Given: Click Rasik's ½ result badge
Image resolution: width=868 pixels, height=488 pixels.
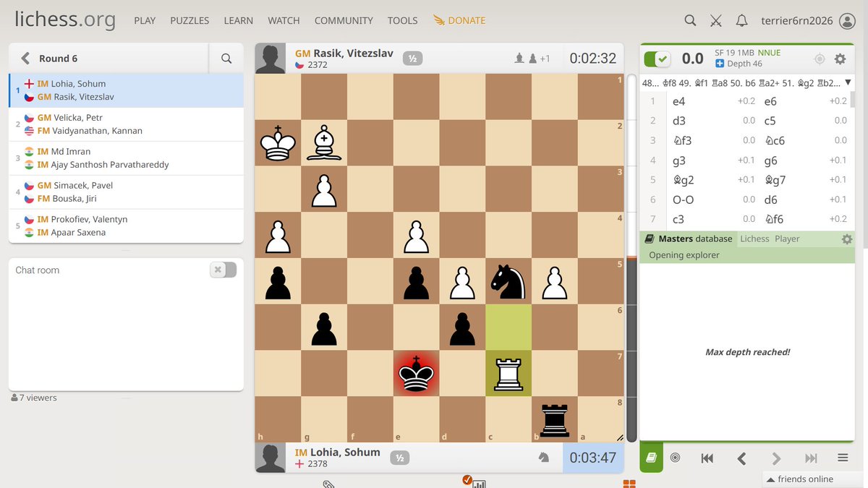Looking at the screenshot, I should [412, 59].
